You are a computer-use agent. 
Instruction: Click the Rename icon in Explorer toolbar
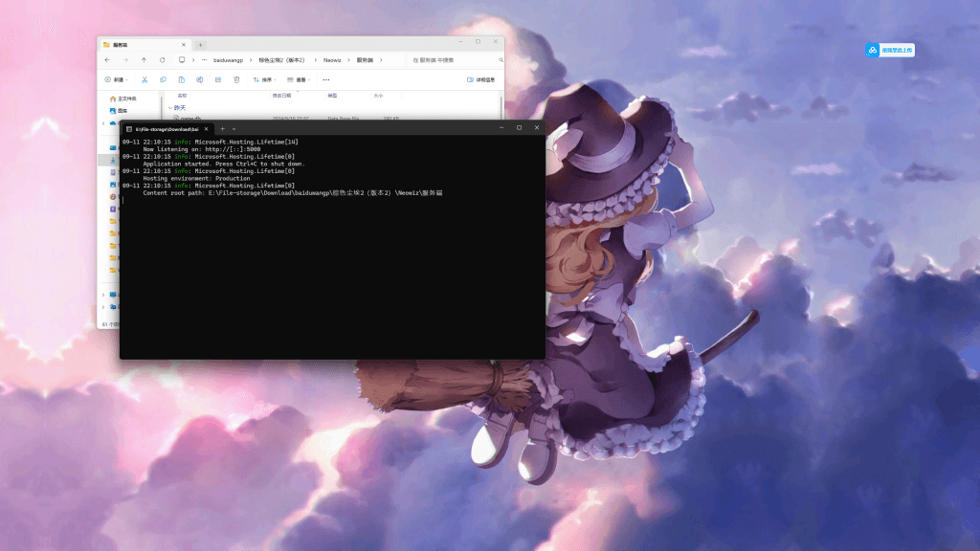pos(199,79)
